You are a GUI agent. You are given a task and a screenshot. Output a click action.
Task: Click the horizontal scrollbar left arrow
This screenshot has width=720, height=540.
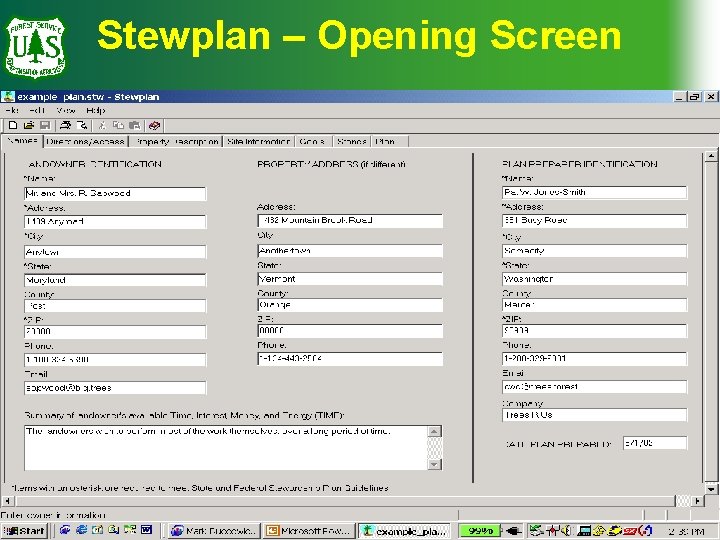pyautogui.click(x=7, y=501)
